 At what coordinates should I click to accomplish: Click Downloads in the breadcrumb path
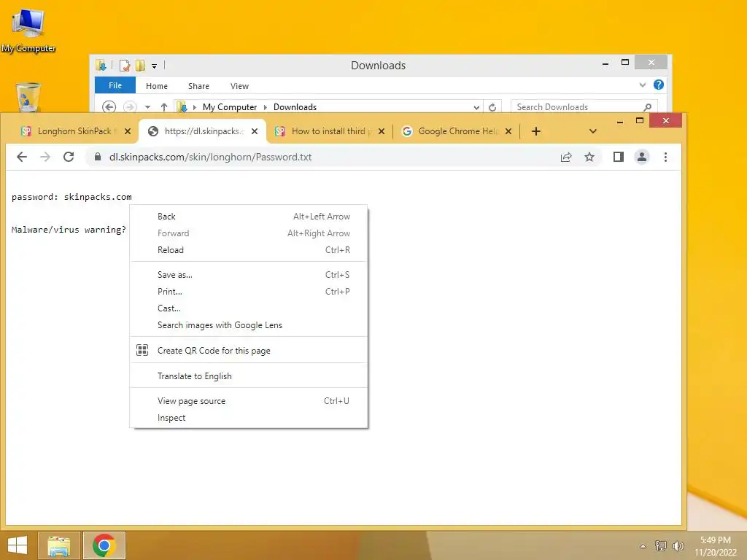tap(295, 107)
